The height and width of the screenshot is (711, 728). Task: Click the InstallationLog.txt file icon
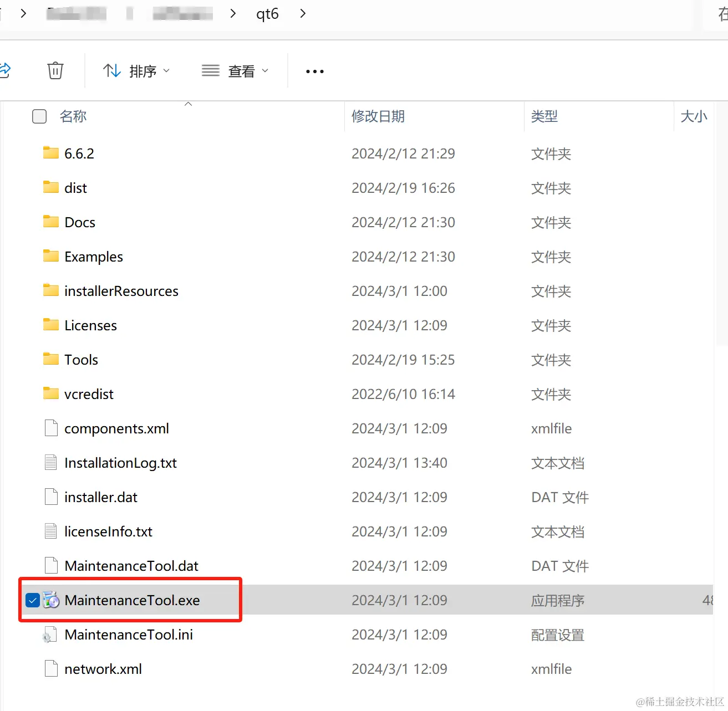point(51,463)
